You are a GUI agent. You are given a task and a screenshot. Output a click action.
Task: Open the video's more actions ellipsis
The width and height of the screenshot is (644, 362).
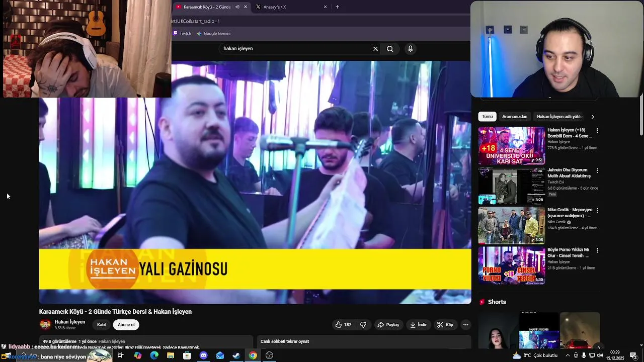click(465, 325)
